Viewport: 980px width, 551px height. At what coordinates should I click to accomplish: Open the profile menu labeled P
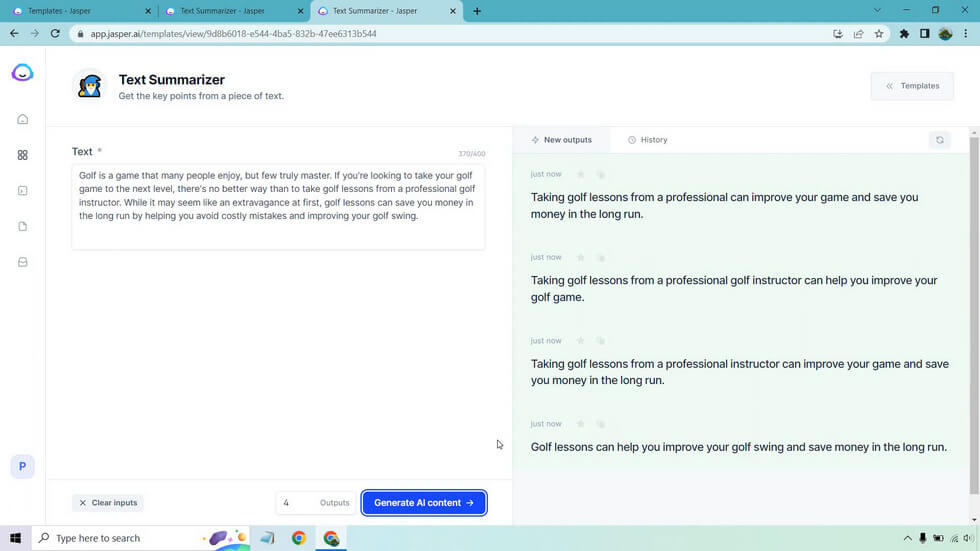point(22,466)
